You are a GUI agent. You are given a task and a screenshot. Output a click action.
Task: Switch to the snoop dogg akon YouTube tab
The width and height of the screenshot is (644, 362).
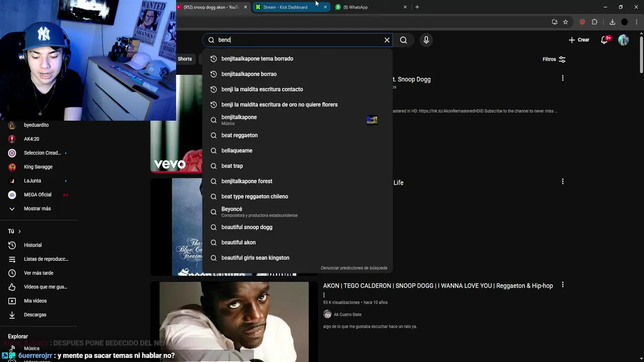pyautogui.click(x=211, y=7)
